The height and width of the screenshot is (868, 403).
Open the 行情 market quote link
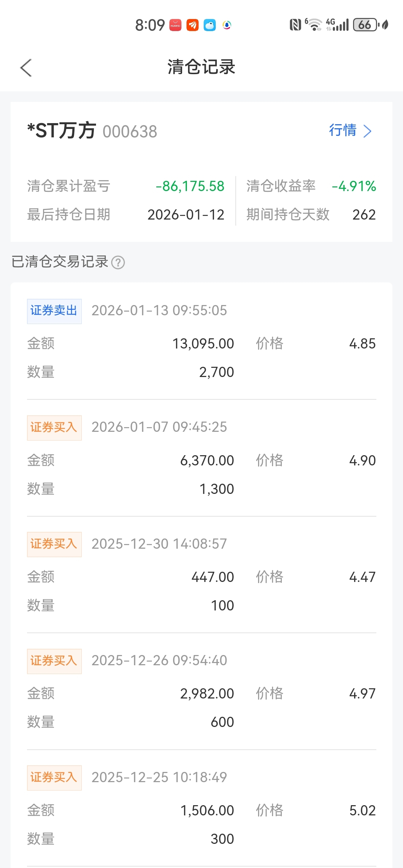click(x=342, y=130)
